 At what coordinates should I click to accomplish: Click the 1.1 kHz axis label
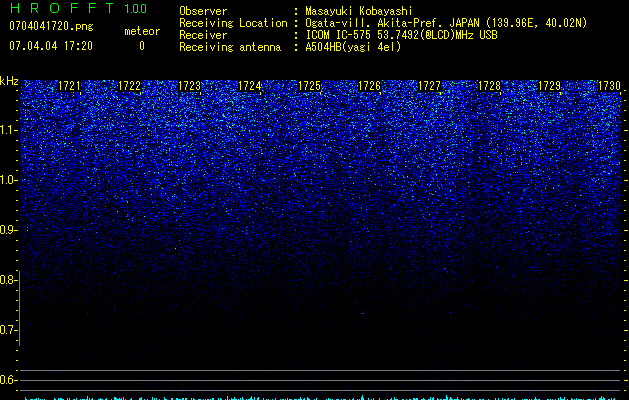(8, 130)
